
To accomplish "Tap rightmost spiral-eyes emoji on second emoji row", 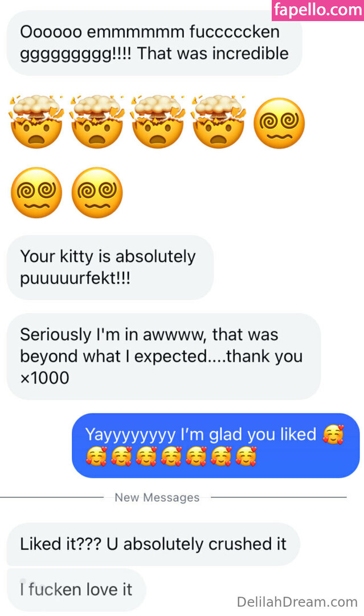I will (x=97, y=193).
